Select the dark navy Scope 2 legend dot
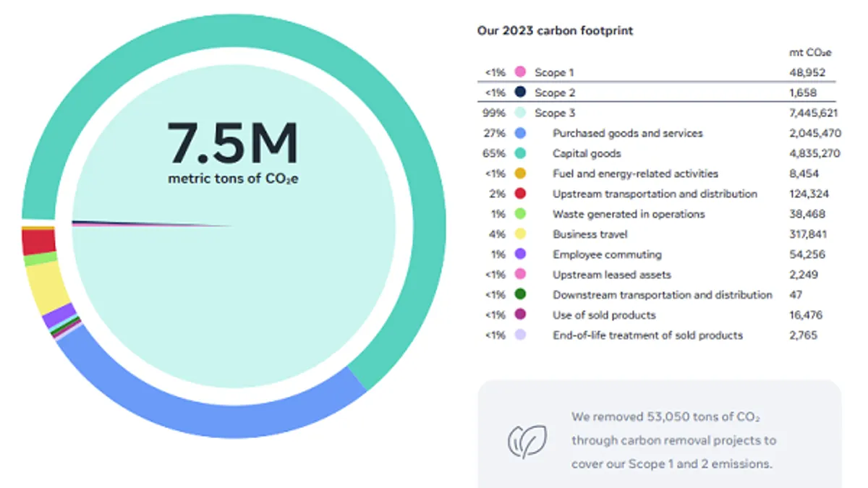This screenshot has height=488, width=868. pyautogui.click(x=519, y=92)
